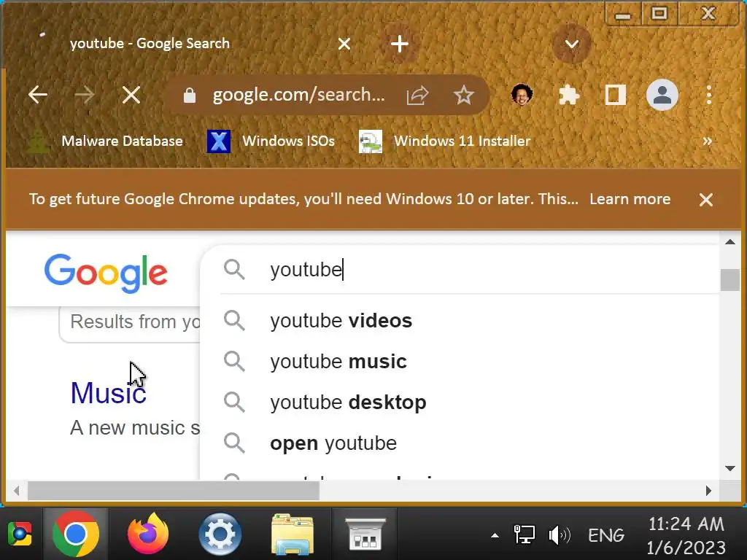Open the volume speaker tray icon

coord(560,535)
